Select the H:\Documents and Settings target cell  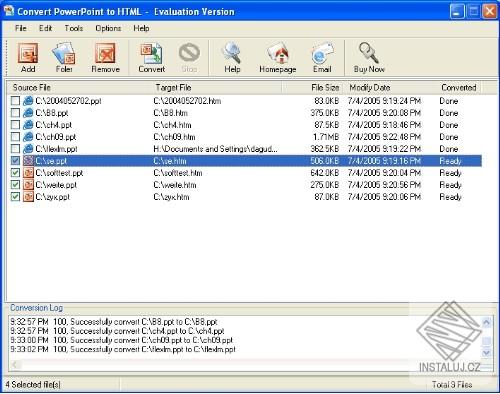[215, 149]
